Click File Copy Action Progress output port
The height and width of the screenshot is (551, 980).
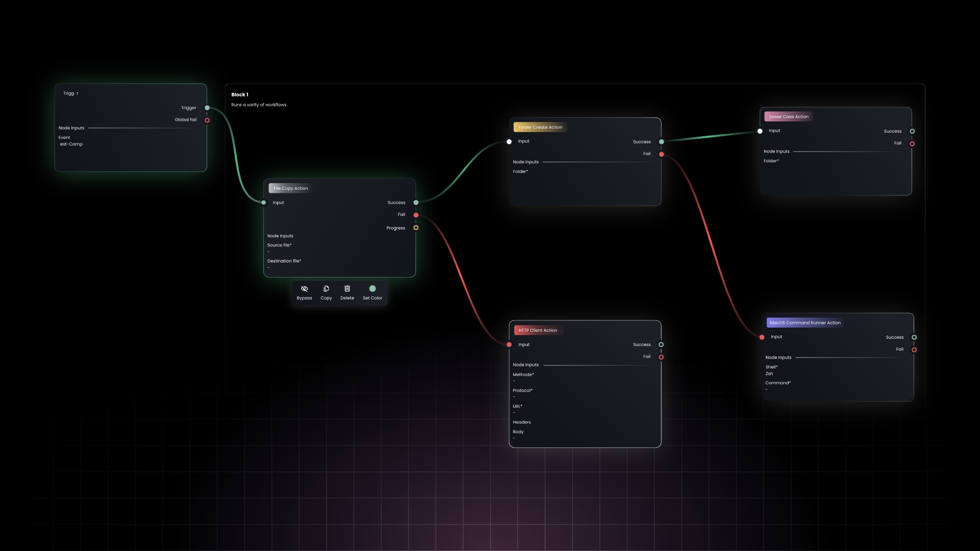coord(416,228)
